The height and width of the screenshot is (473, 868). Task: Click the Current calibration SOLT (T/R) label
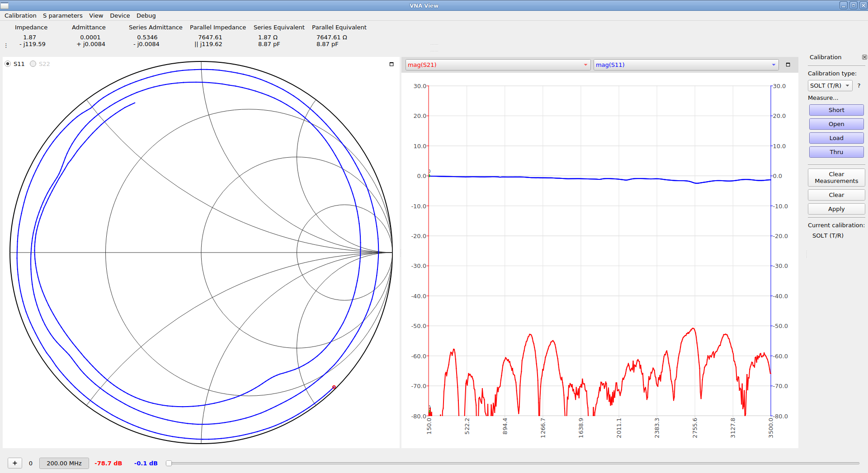(x=828, y=235)
